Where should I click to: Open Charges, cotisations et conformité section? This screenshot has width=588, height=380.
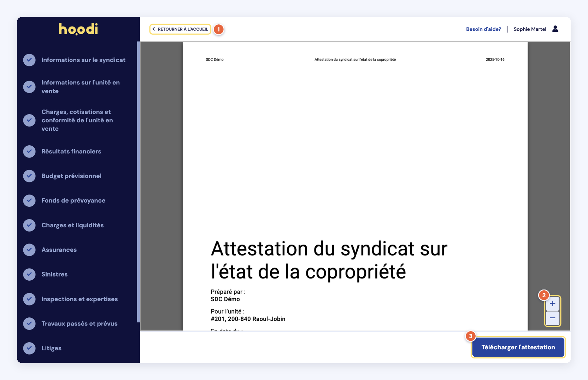click(77, 120)
